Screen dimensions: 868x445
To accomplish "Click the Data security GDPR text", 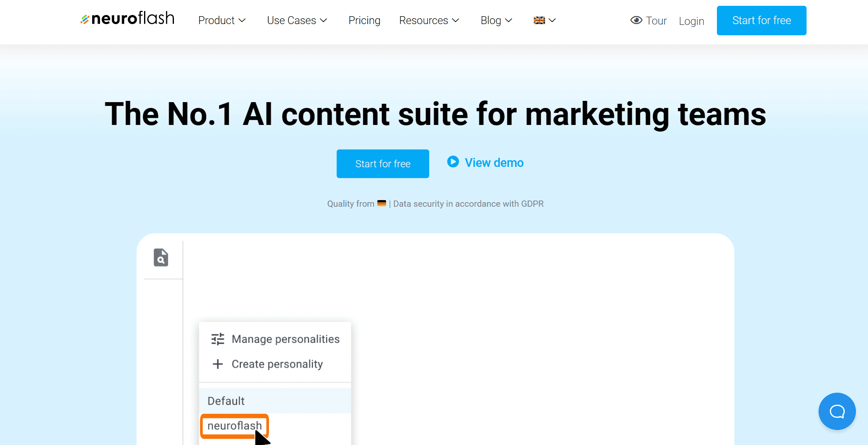I will 468,204.
